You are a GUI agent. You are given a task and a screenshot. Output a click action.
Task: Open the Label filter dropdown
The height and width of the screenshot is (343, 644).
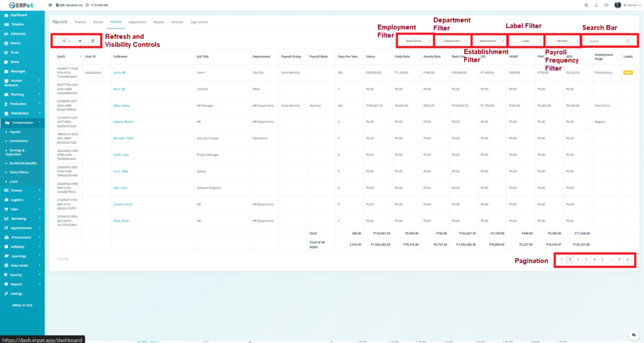(x=526, y=41)
